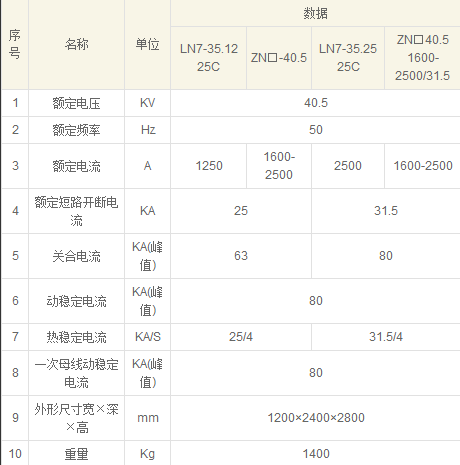This screenshot has width=460, height=465.
Task: Select the 关合电流 row label
Action: [x=76, y=256]
